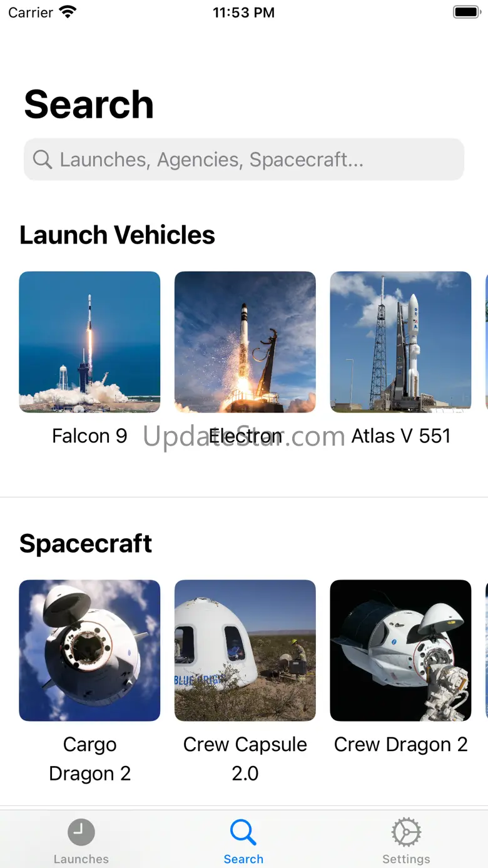Screen dimensions: 488x868
Task: Tap the Search tab magnifier icon
Action: (x=243, y=832)
